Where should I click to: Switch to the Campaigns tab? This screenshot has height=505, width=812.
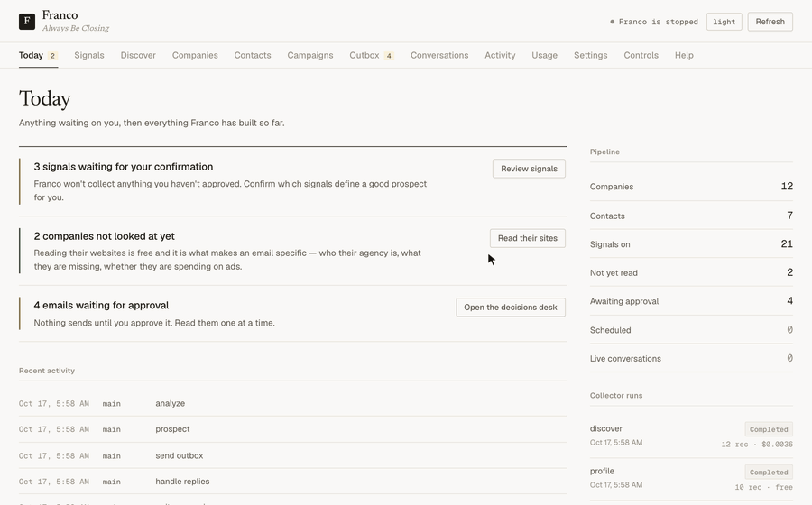[x=310, y=55]
